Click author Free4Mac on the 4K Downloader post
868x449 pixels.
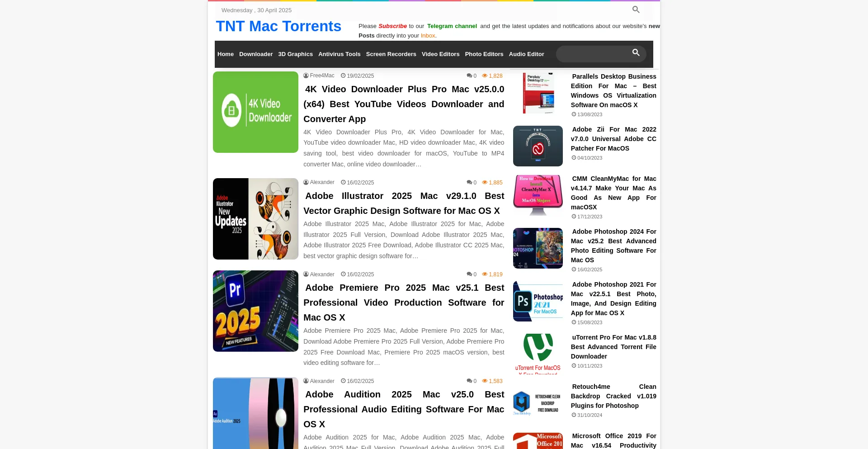[x=322, y=76]
